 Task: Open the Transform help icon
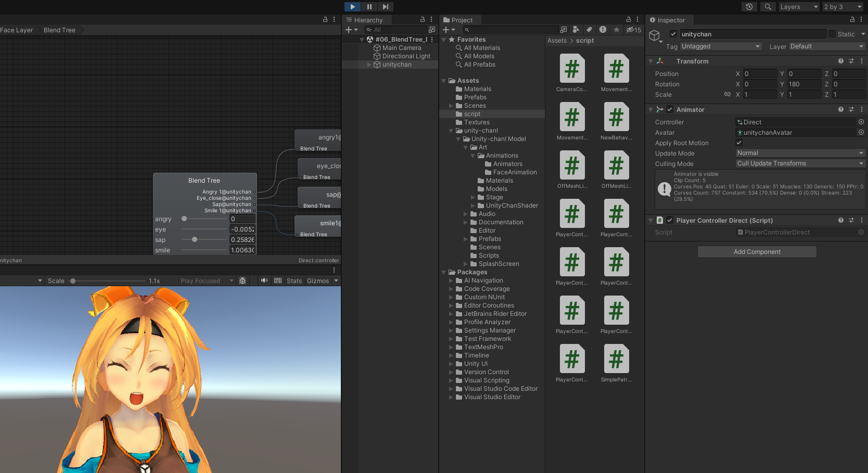pos(841,61)
